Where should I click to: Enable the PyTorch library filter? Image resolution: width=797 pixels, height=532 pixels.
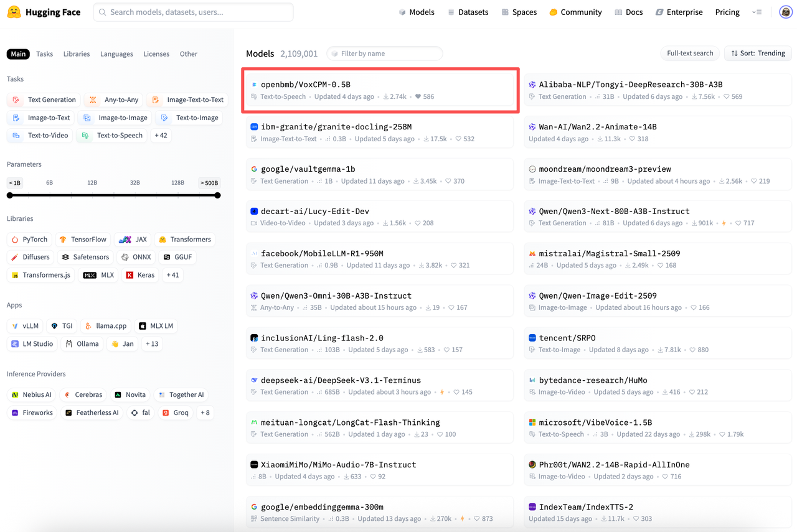tap(29, 240)
